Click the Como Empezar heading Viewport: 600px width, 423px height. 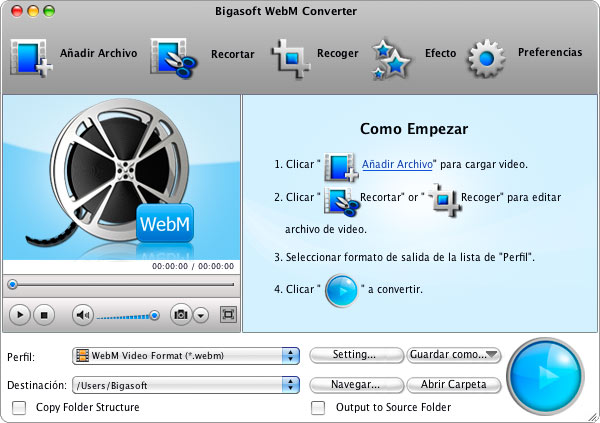click(x=414, y=129)
